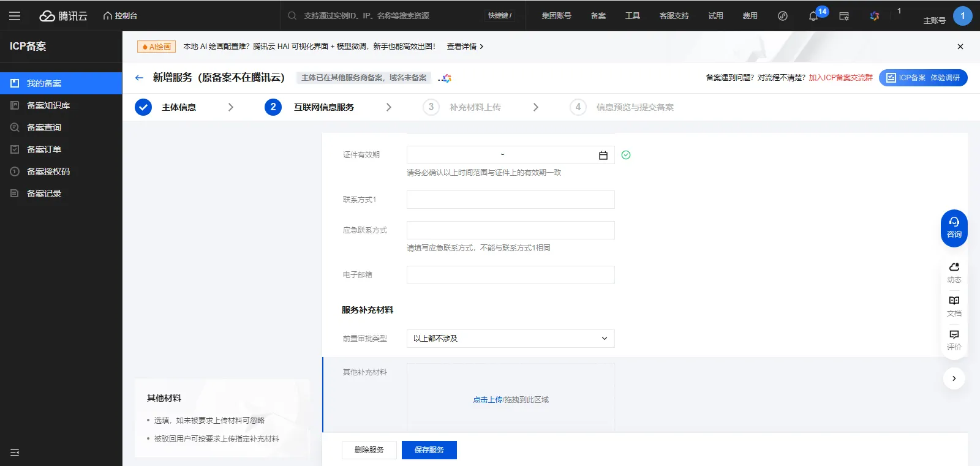980x466 pixels.
Task: Open 备案订单 in sidebar
Action: tap(61, 149)
